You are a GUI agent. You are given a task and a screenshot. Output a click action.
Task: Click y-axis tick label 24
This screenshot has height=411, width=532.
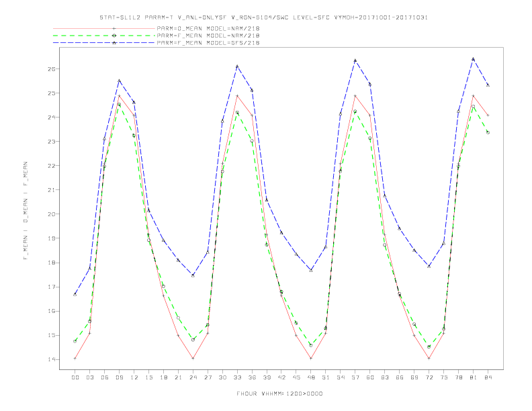51,118
